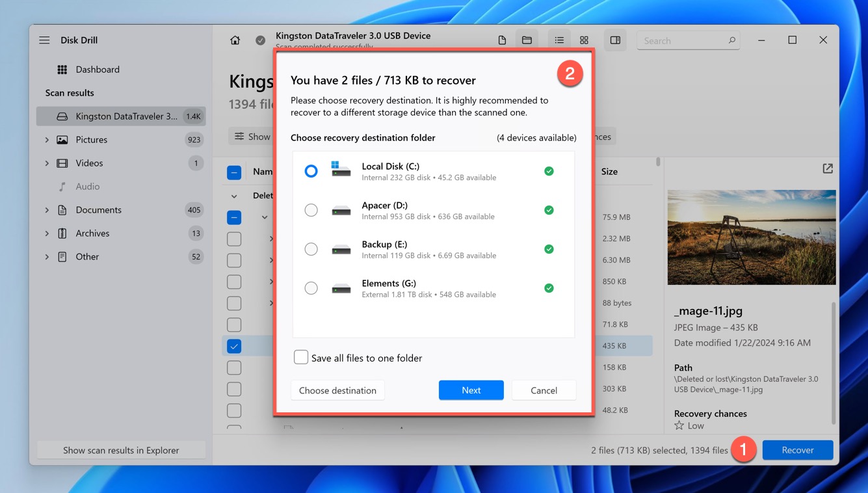Click green check status for Local Disk (C:)
Viewport: 868px width, 493px height.
pyautogui.click(x=549, y=171)
